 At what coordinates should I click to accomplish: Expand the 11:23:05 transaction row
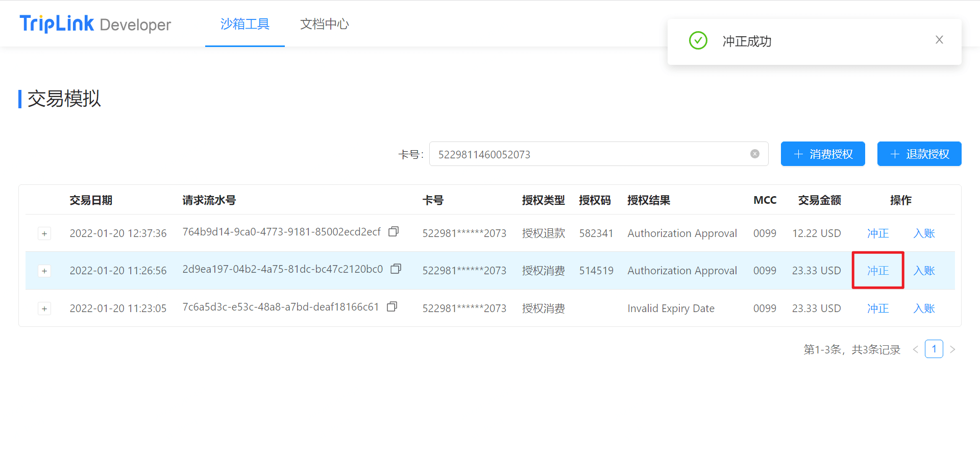(44, 309)
